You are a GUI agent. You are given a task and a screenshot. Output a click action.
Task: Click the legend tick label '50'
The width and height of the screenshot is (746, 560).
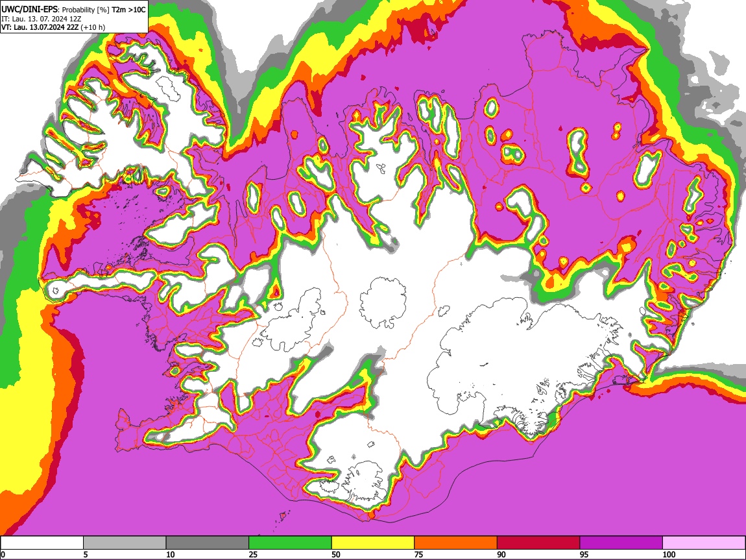click(x=336, y=554)
